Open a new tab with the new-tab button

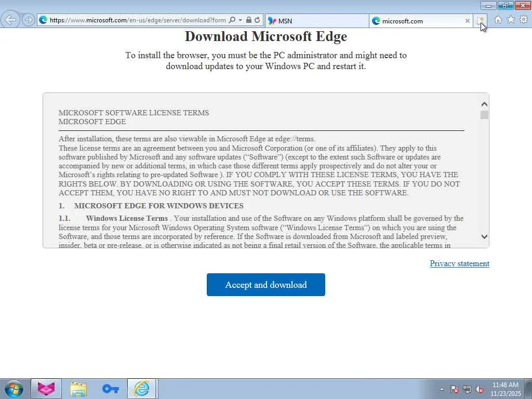coord(481,21)
